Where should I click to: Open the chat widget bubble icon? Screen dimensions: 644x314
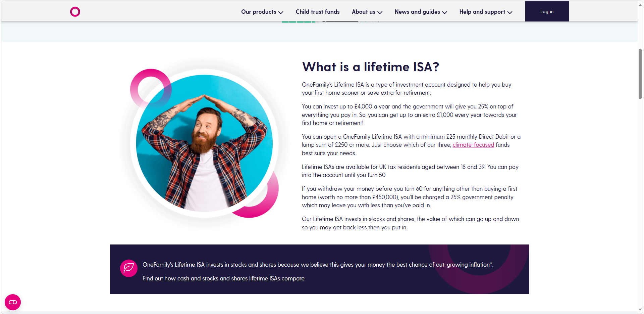click(13, 302)
